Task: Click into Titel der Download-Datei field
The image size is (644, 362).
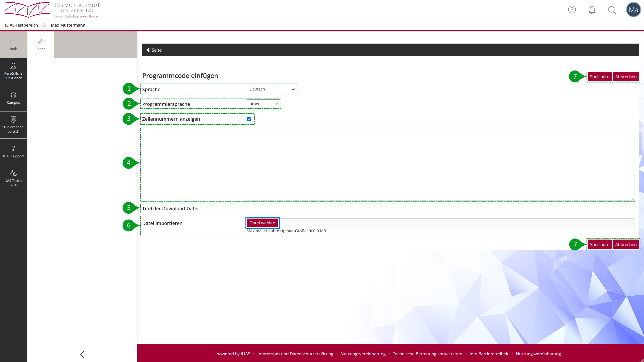Action: click(440, 208)
